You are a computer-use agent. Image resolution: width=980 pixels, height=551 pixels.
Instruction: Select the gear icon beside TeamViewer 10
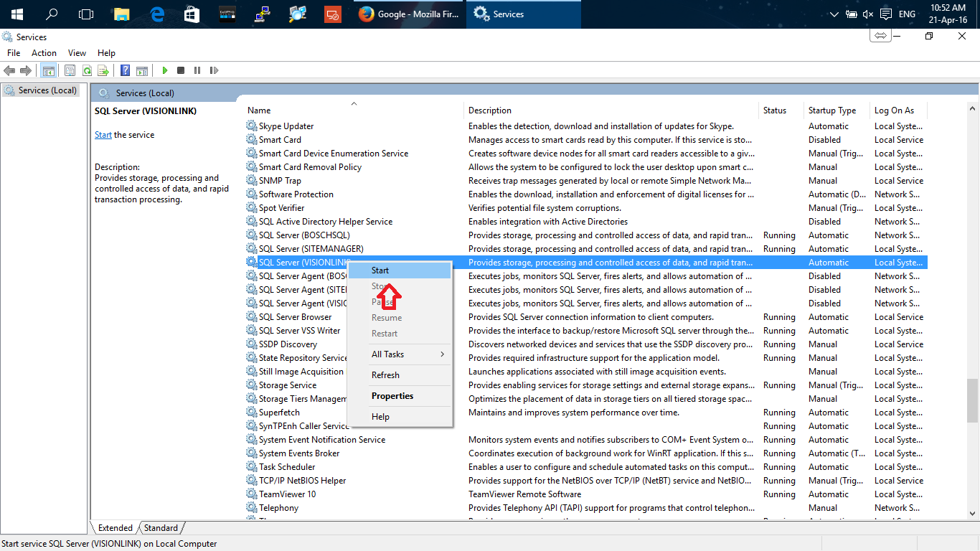pos(251,494)
